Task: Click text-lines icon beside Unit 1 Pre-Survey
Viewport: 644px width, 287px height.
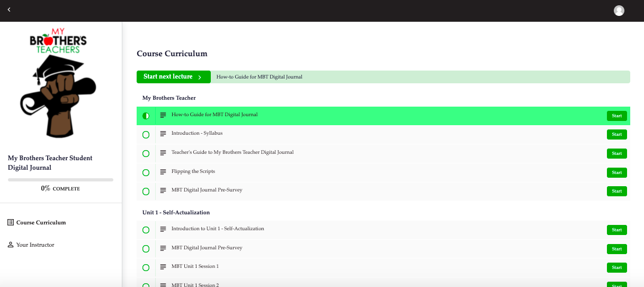Action: 163,249
